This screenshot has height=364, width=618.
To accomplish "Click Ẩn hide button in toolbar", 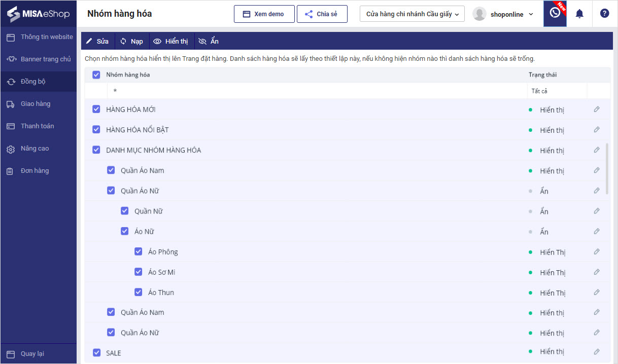I will point(209,41).
